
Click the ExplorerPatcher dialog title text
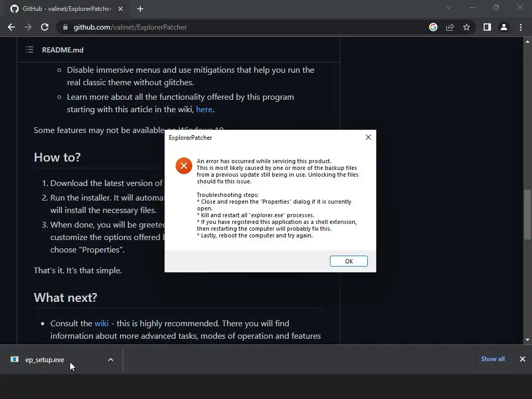point(190,137)
